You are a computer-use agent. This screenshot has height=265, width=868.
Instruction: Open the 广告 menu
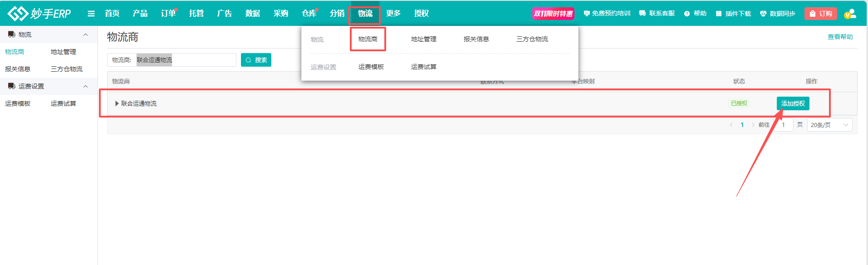click(x=225, y=14)
